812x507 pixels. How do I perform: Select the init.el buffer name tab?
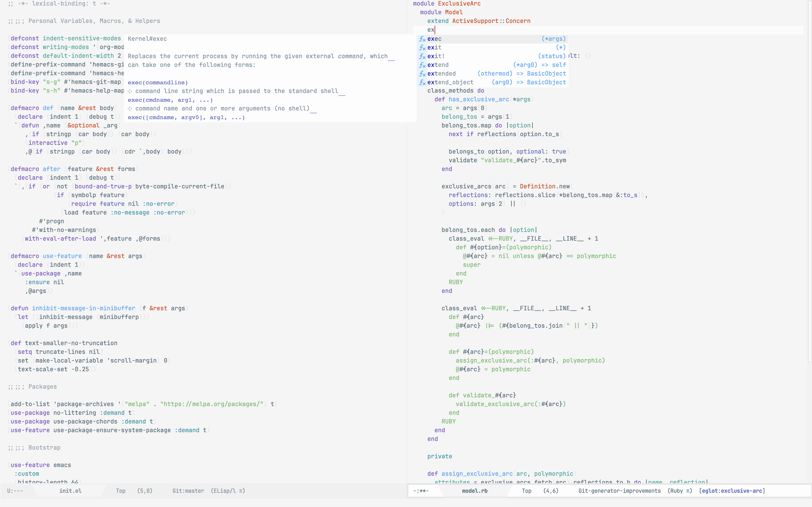[x=70, y=491]
